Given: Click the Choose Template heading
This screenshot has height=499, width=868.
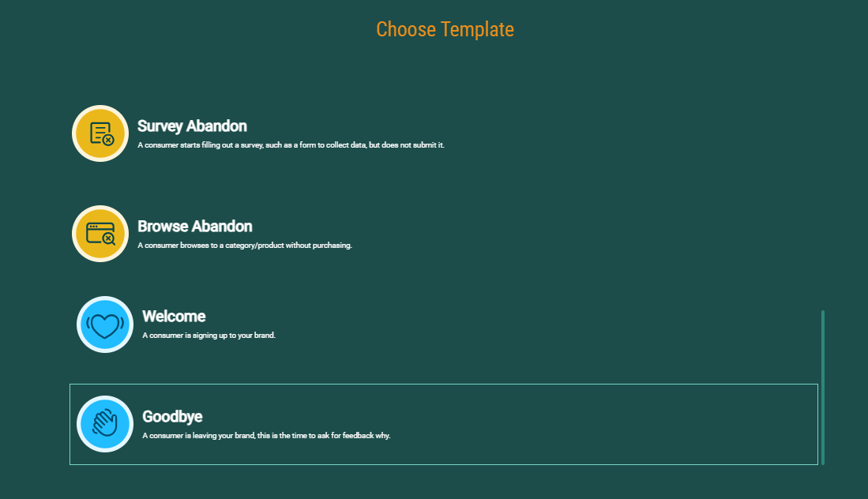Looking at the screenshot, I should [445, 30].
